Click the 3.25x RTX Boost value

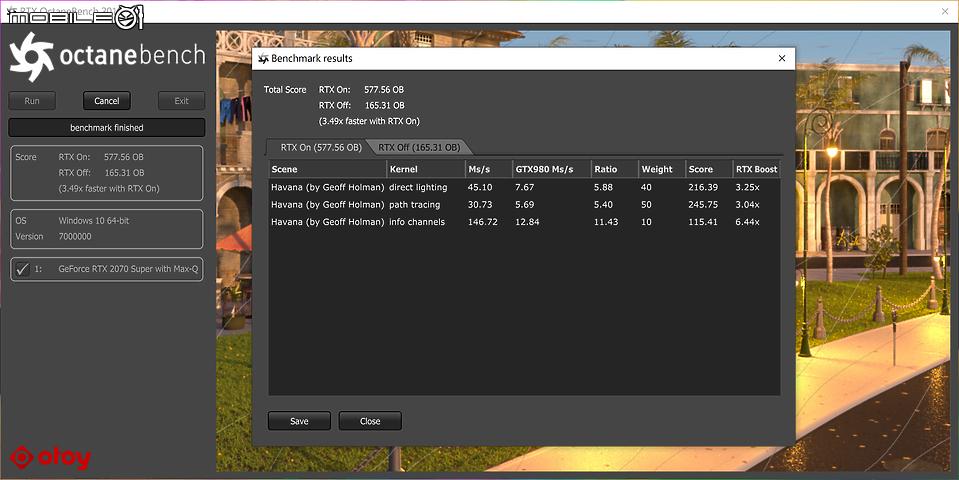coord(747,187)
